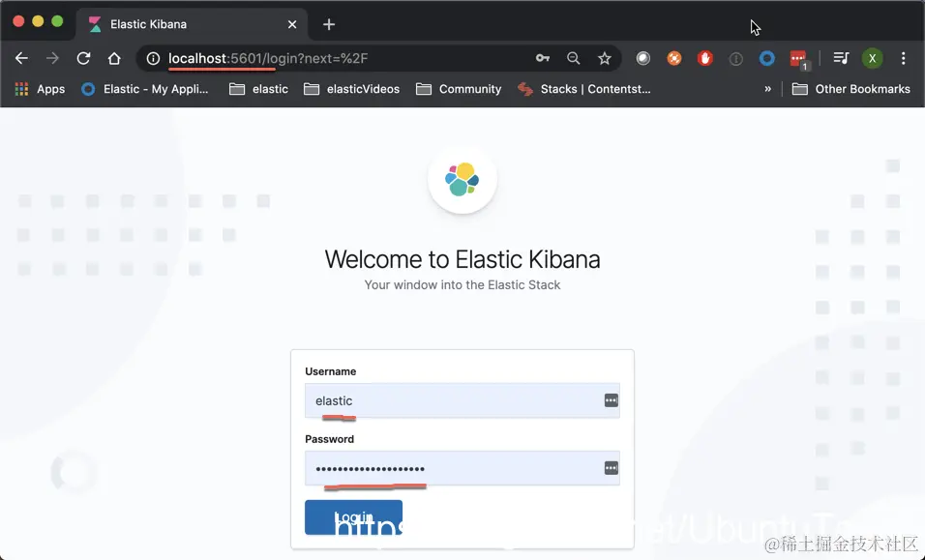Click the address bar URL localhost:5601
This screenshot has width=925, height=560.
[x=268, y=58]
